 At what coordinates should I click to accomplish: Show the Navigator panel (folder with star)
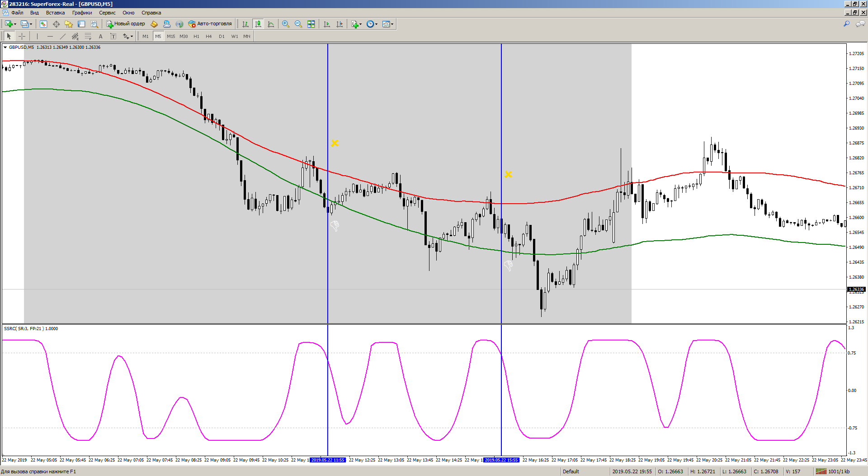pos(69,24)
